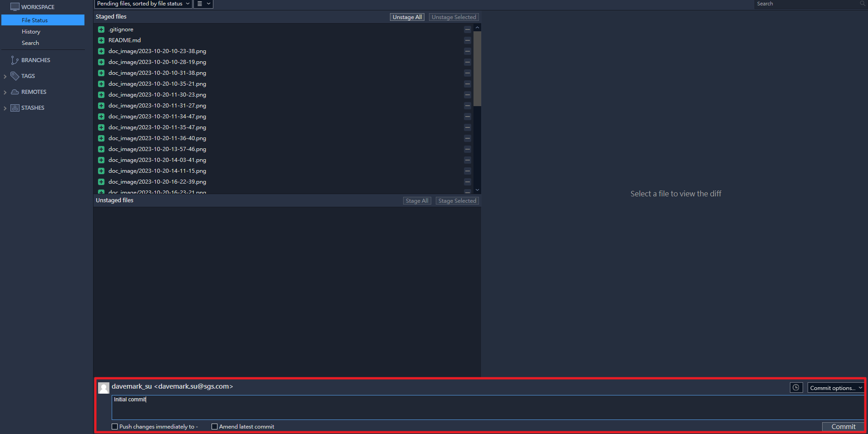
Task: Click the Stashes icon in sidebar
Action: [x=15, y=108]
